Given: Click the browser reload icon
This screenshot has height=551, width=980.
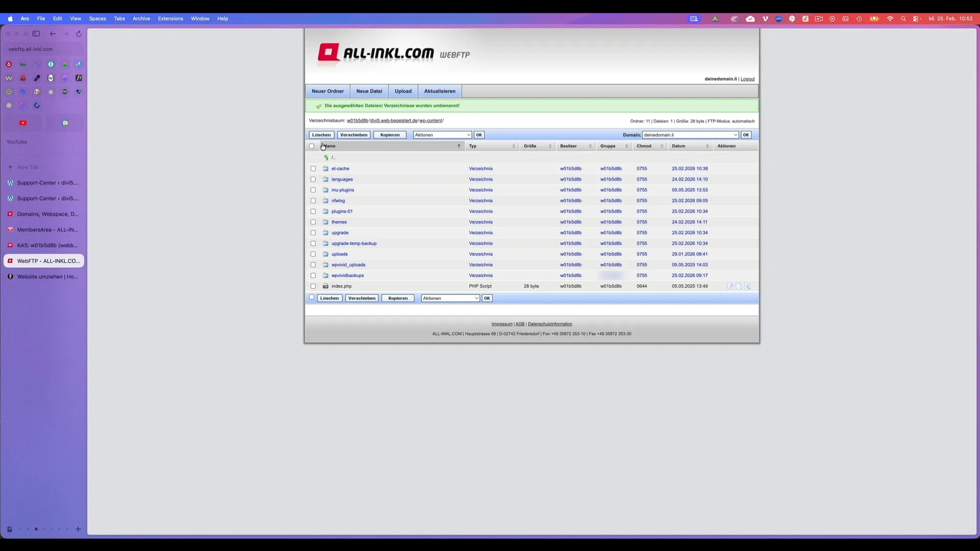Looking at the screenshot, I should pos(79,34).
